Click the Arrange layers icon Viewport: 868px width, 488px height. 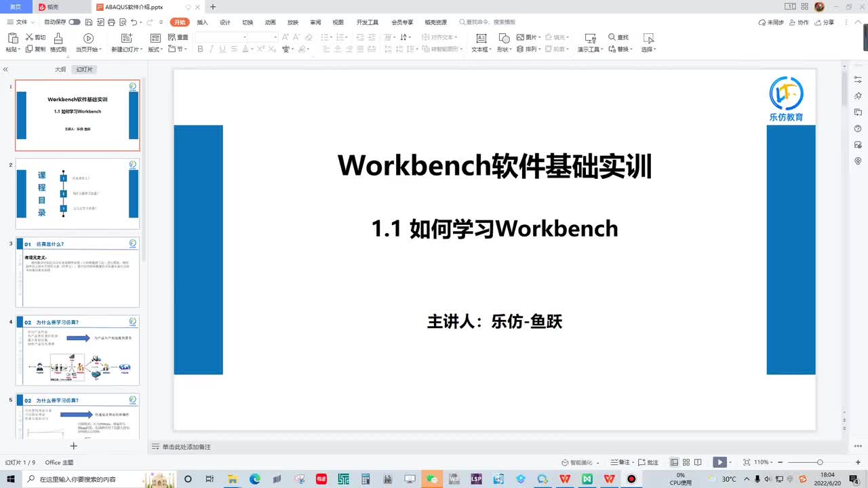tap(520, 49)
